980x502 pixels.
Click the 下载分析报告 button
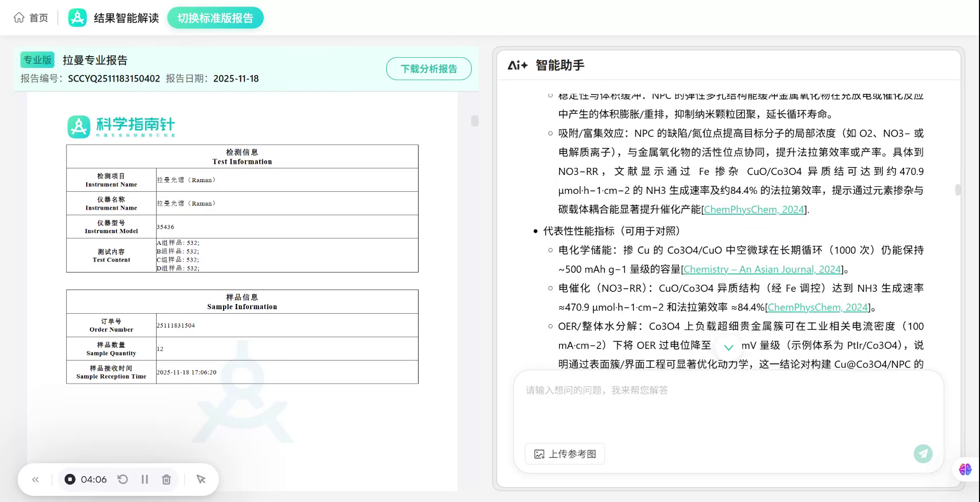[x=429, y=68]
